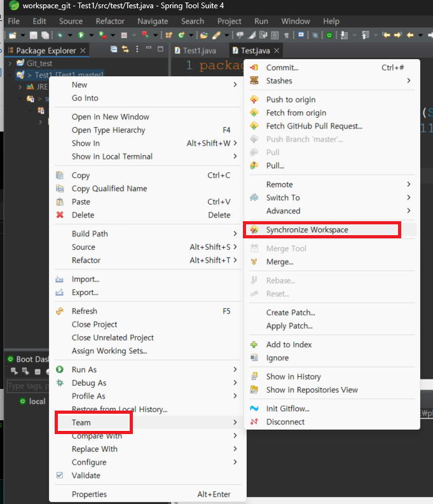
Task: Open the Build Path submenu
Action: 148,234
